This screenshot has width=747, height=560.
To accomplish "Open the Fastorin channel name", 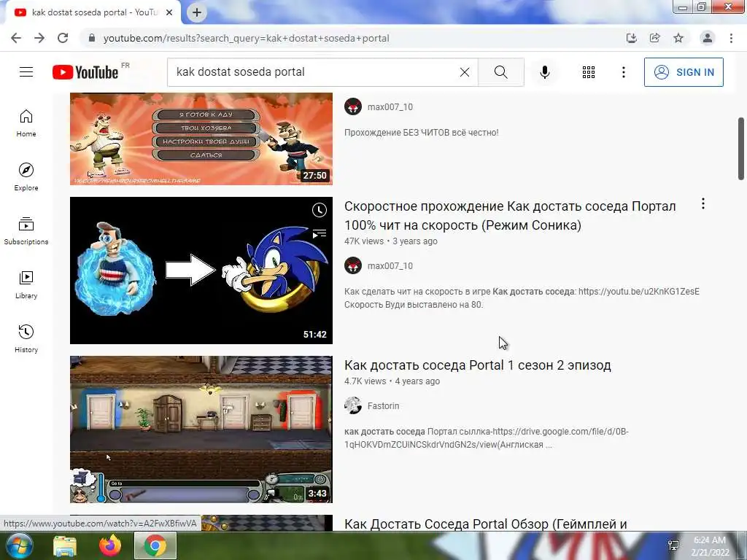I will click(x=383, y=405).
